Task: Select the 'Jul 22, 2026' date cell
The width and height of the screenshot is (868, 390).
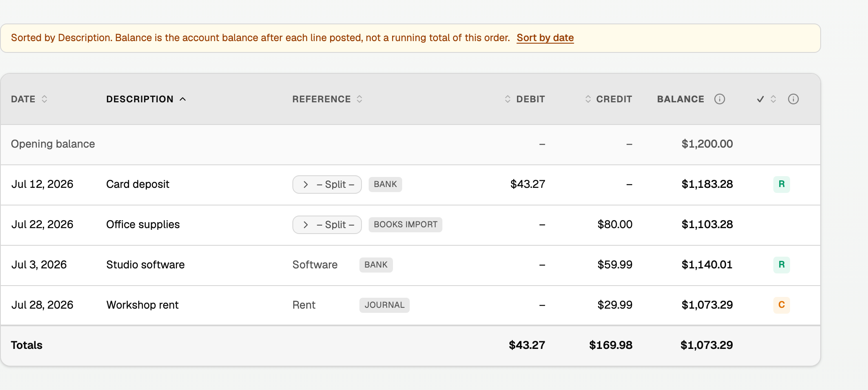Action: click(42, 224)
